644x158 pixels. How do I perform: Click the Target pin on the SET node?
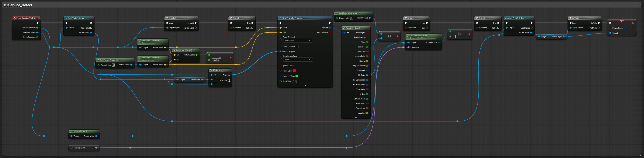pyautogui.click(x=610, y=33)
